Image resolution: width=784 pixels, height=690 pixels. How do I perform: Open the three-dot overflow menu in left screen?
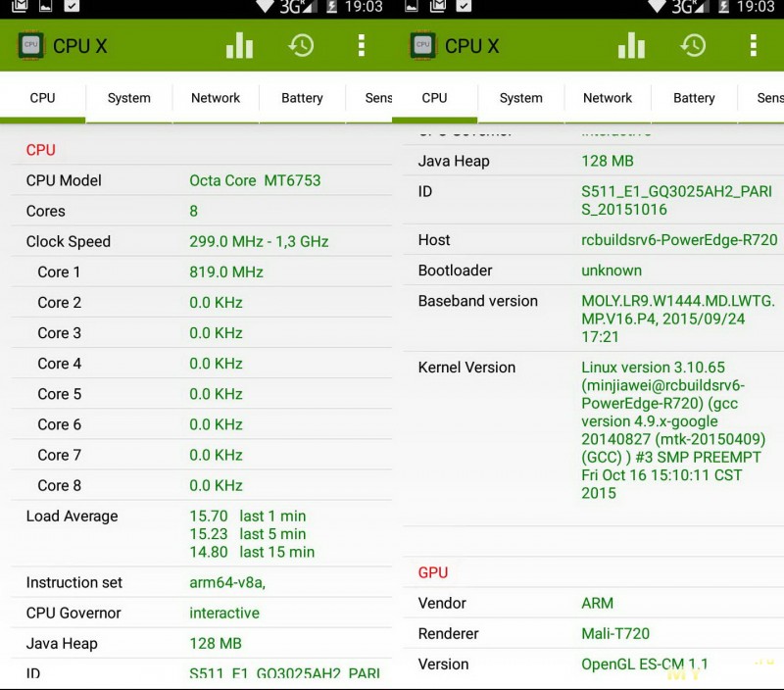tap(361, 45)
